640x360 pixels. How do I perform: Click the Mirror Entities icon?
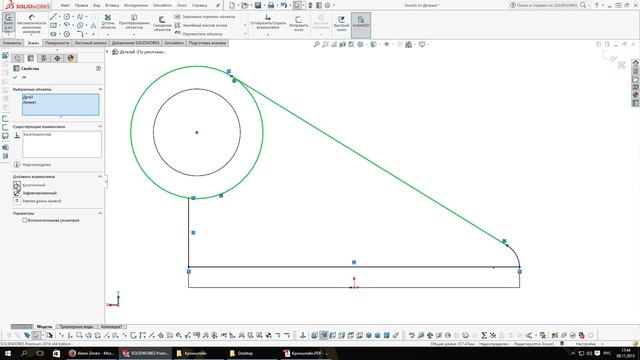point(177,17)
